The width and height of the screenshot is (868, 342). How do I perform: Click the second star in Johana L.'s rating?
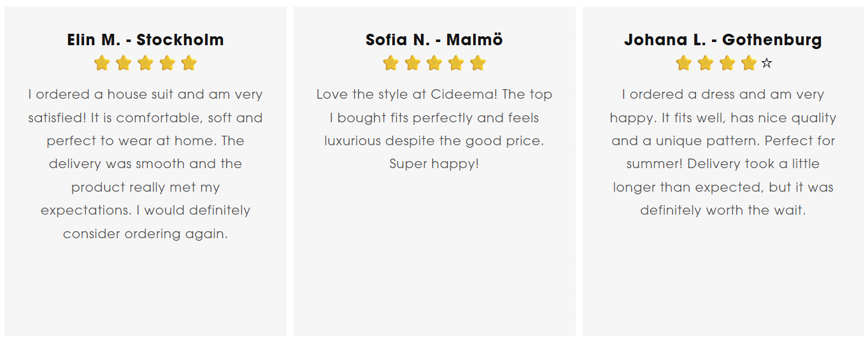(706, 63)
